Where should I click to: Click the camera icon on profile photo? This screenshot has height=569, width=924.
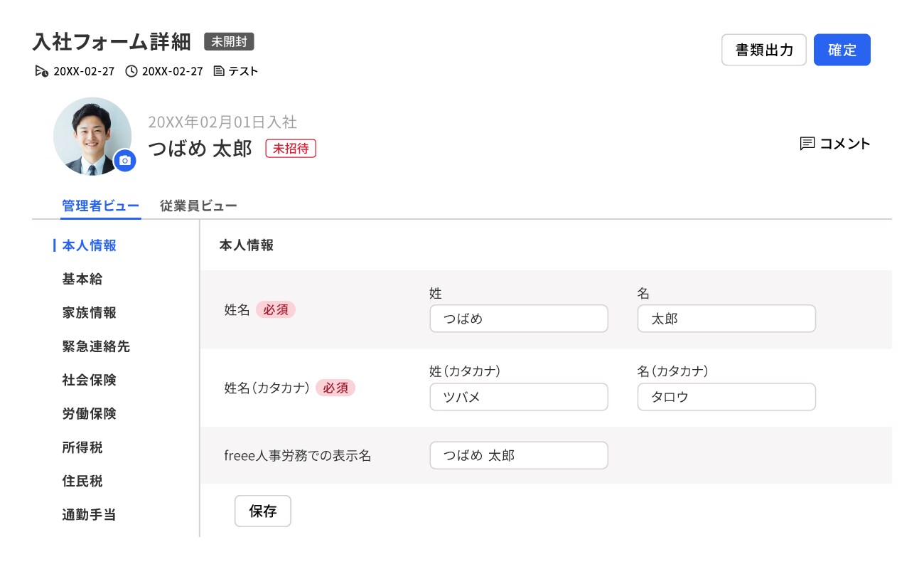click(125, 161)
